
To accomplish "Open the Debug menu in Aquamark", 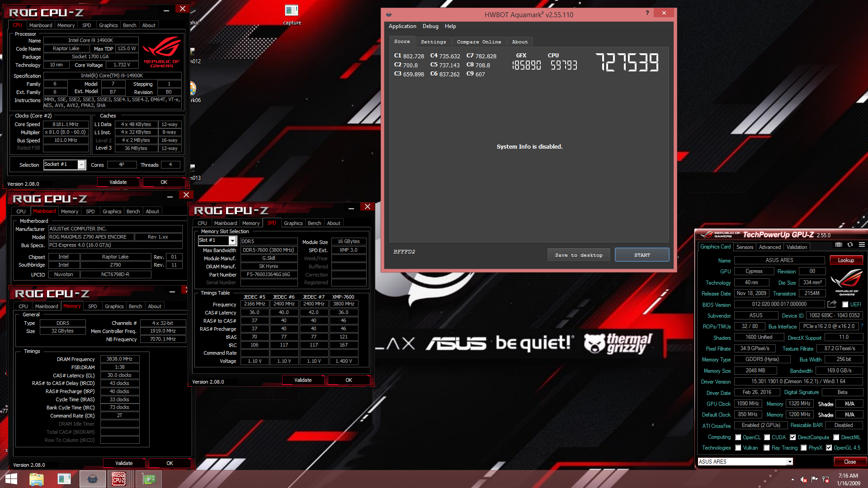I will [x=430, y=26].
